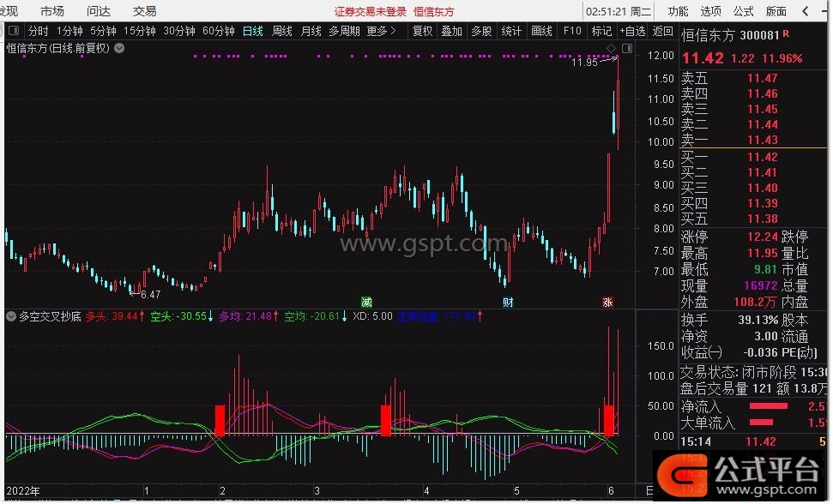Click the green 减 event marker
This screenshot has height=504, width=833.
tap(366, 303)
